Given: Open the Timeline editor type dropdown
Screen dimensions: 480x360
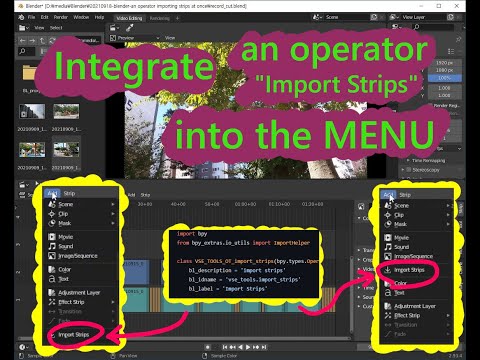Looking at the screenshot, I should click(23, 347).
